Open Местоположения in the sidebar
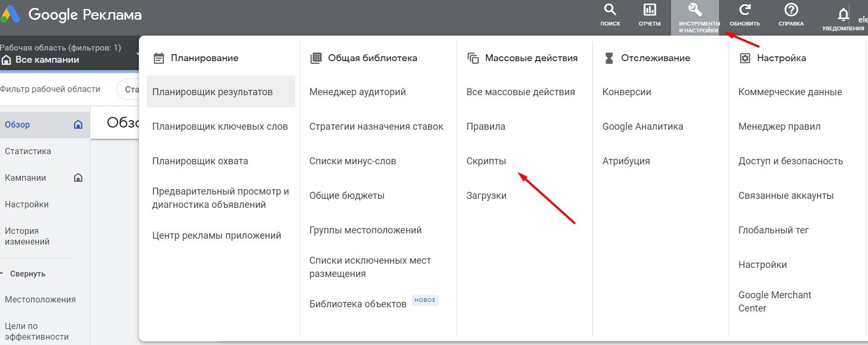This screenshot has height=345, width=868. click(x=40, y=299)
